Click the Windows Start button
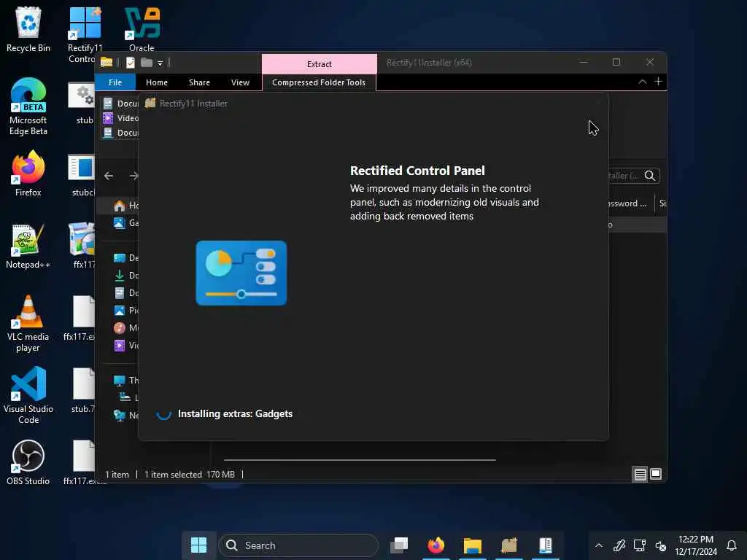Image resolution: width=747 pixels, height=560 pixels. [x=198, y=545]
